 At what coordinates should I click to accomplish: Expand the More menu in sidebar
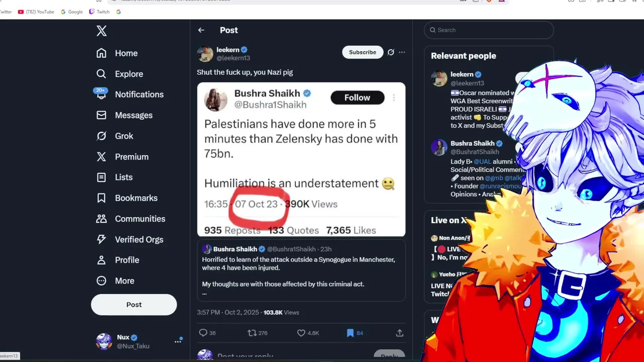[x=124, y=281]
